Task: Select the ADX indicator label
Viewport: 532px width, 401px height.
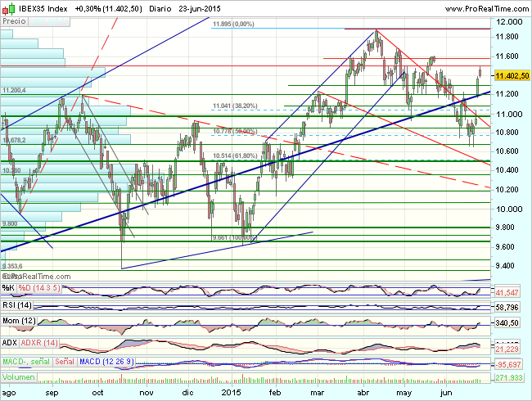Action: [x=10, y=341]
